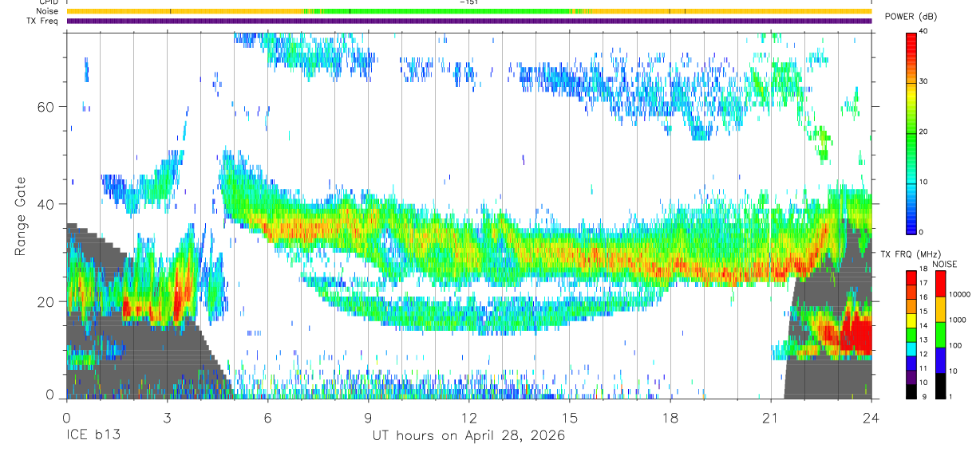Click the 10 tick on POWER colorbar
Screen dimensions: 980x452
pos(924,182)
